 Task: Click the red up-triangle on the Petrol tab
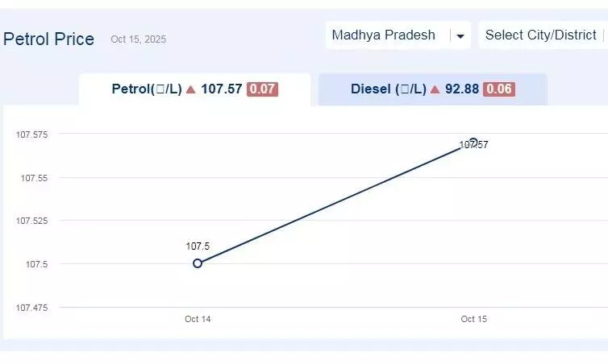point(191,89)
